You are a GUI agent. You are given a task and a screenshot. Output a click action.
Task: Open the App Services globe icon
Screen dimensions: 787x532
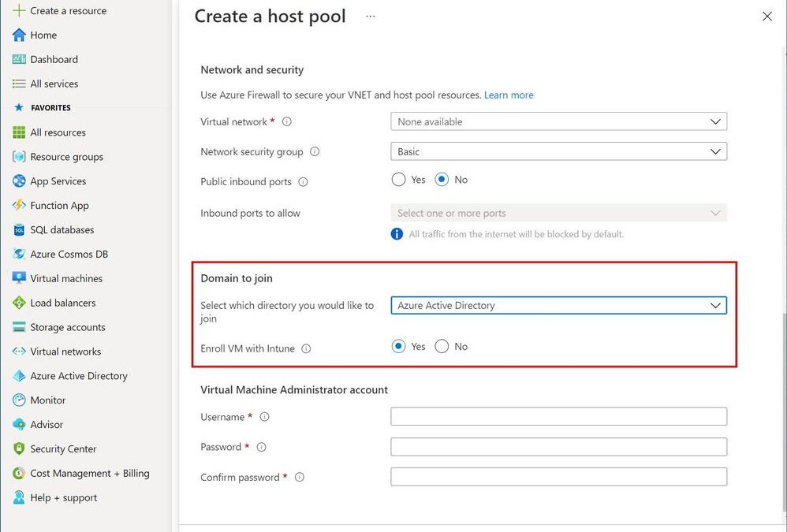[19, 181]
